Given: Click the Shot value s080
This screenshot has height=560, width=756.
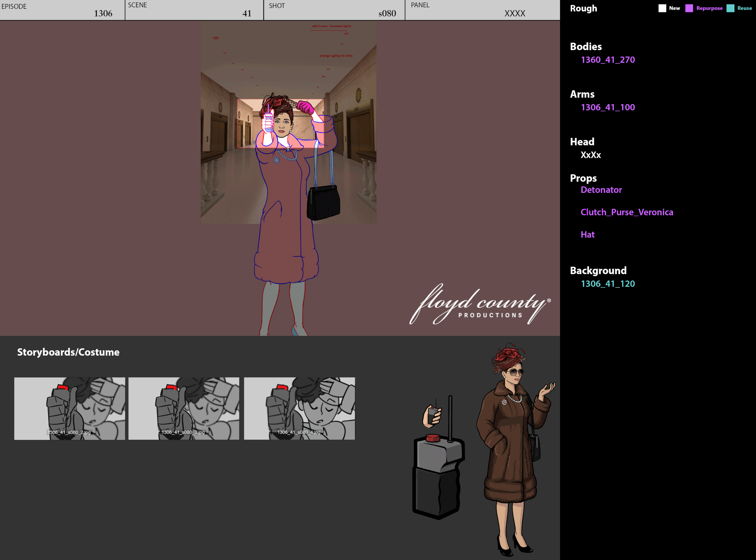Looking at the screenshot, I should 387,14.
